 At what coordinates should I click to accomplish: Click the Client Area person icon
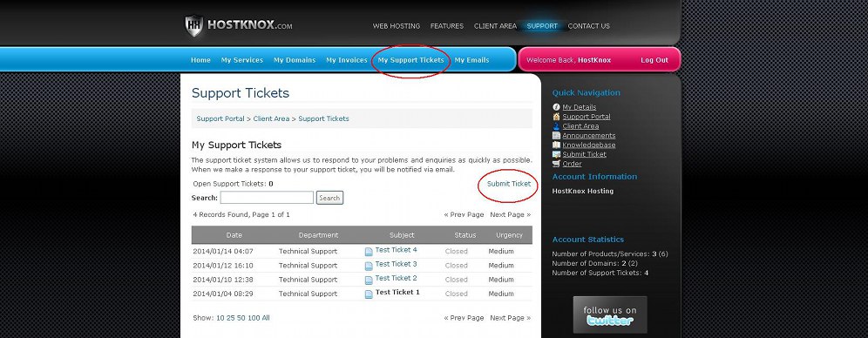(556, 126)
